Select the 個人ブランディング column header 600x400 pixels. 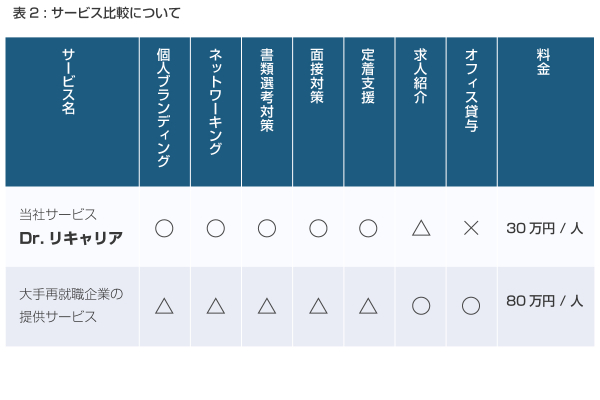point(164,106)
